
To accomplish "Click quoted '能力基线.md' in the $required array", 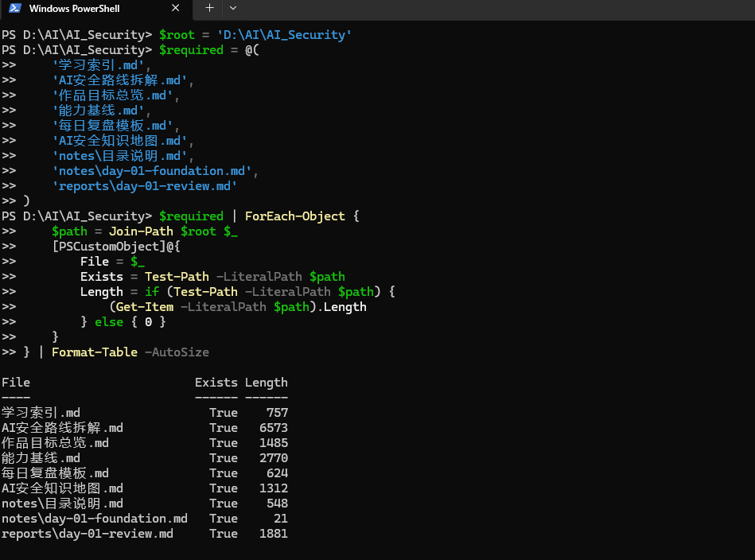I will (98, 111).
